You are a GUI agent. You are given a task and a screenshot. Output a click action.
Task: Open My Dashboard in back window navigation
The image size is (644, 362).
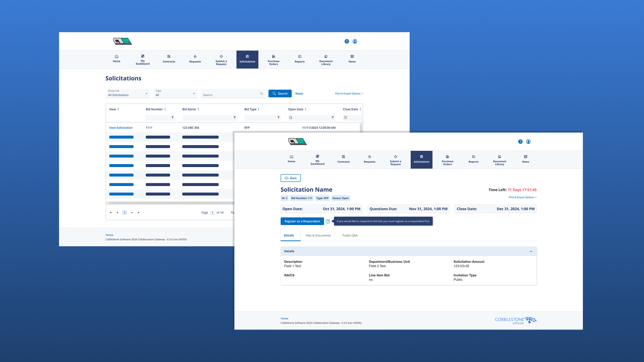point(143,60)
